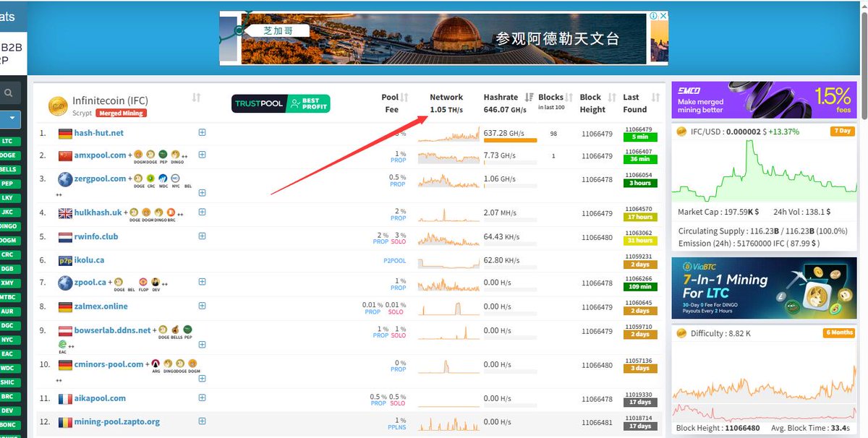Click the coin icon next to IFC/USD

click(x=681, y=132)
